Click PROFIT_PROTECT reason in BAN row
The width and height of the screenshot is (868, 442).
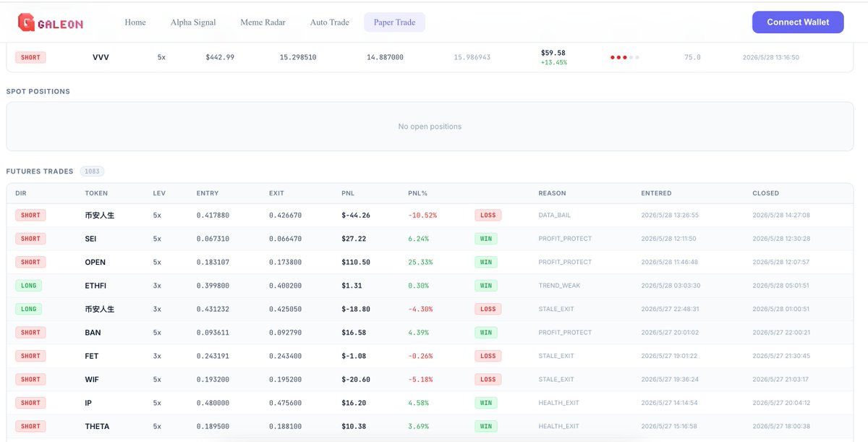click(x=565, y=333)
